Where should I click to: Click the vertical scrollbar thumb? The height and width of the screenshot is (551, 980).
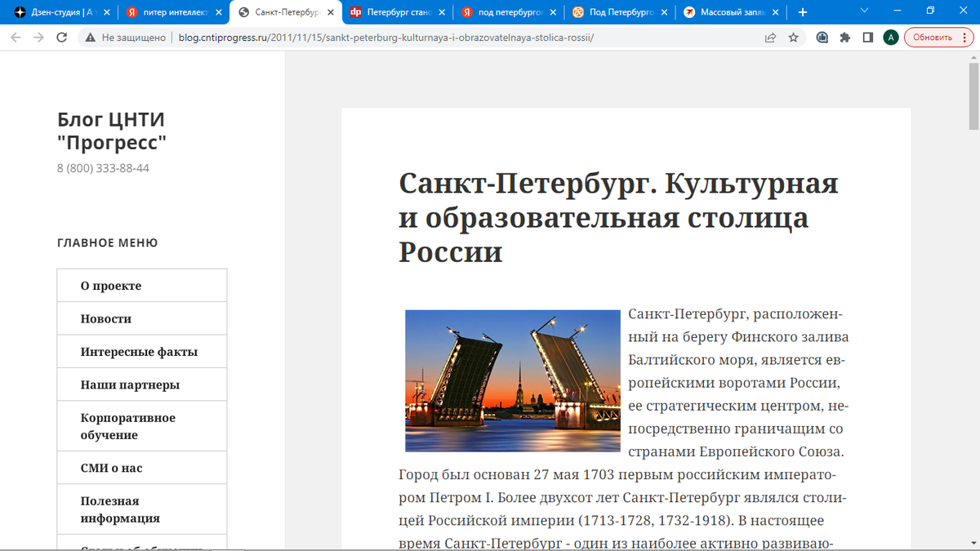973,96
